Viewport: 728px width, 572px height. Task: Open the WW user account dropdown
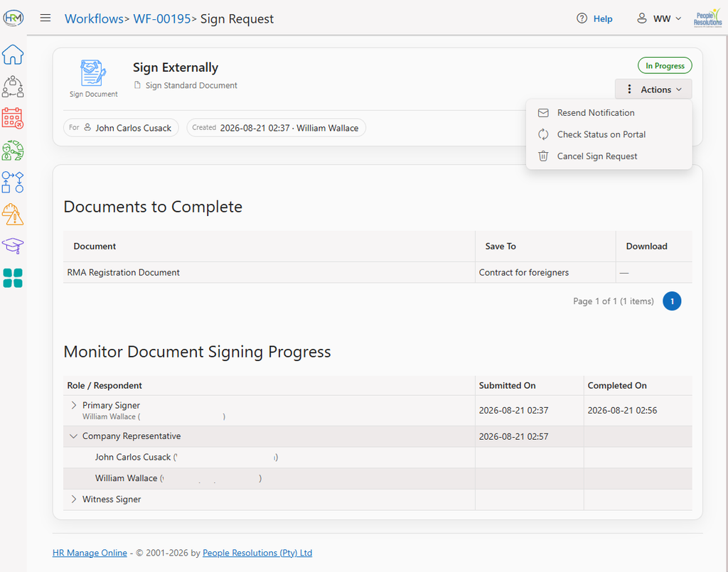click(659, 18)
